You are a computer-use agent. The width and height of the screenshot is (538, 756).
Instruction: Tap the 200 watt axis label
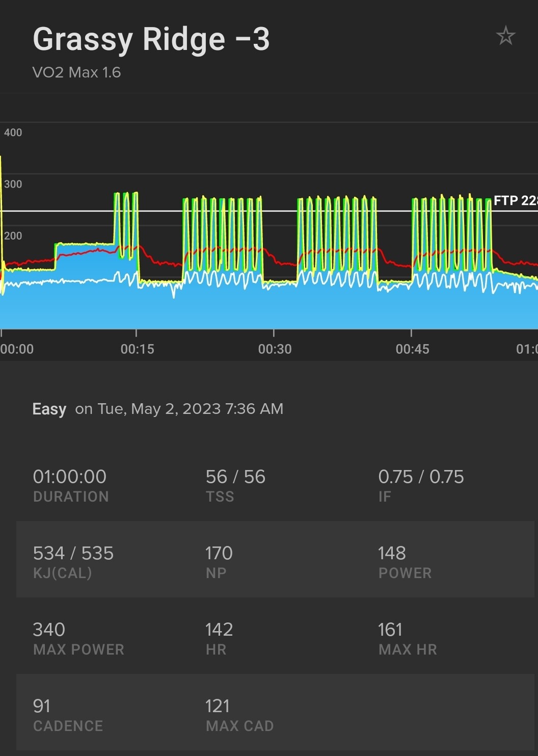13,236
